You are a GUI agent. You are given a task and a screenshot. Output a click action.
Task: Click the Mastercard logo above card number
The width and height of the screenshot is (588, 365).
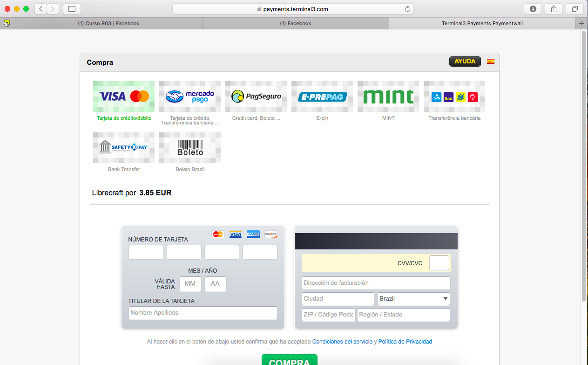pos(218,234)
